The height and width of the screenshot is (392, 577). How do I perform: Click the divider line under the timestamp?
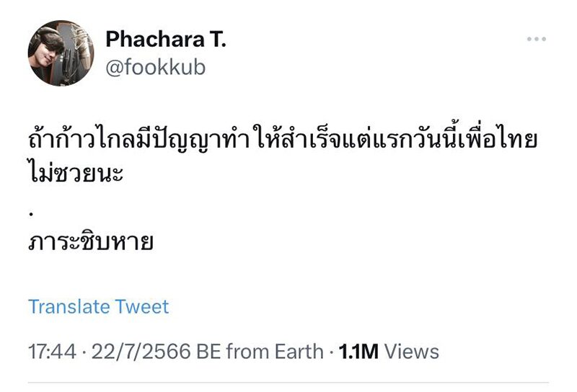click(x=288, y=383)
